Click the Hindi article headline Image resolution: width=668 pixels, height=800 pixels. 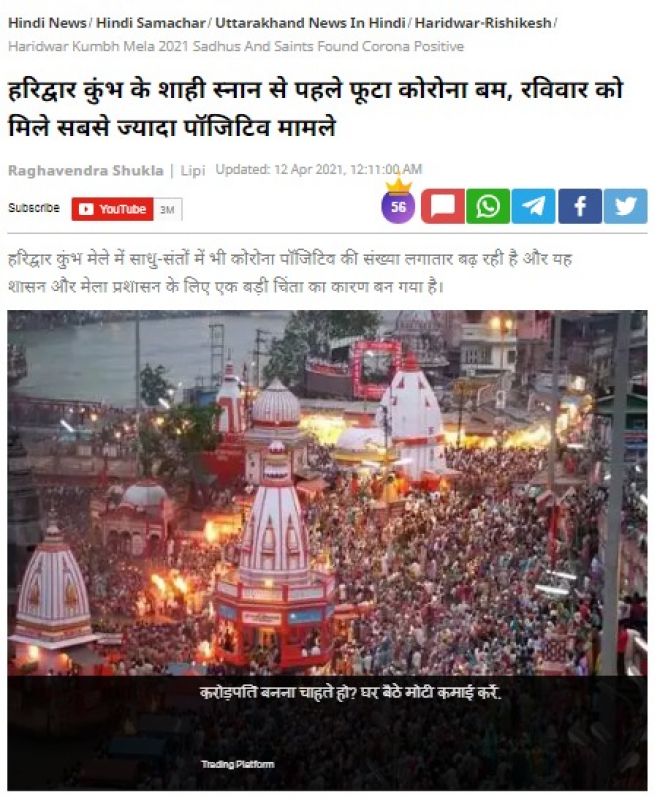[315, 108]
